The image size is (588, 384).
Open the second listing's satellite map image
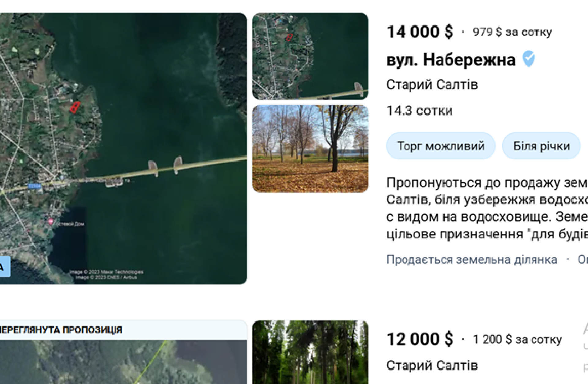click(x=123, y=362)
